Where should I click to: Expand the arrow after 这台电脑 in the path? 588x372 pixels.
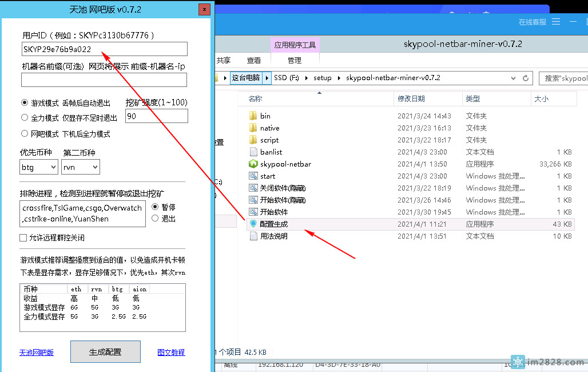click(x=267, y=78)
